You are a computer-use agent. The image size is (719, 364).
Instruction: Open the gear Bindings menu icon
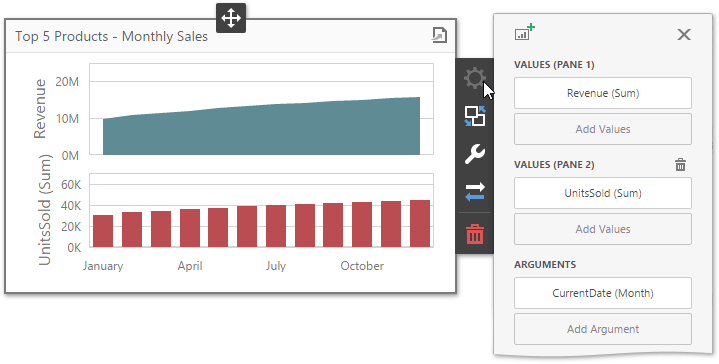coord(475,78)
